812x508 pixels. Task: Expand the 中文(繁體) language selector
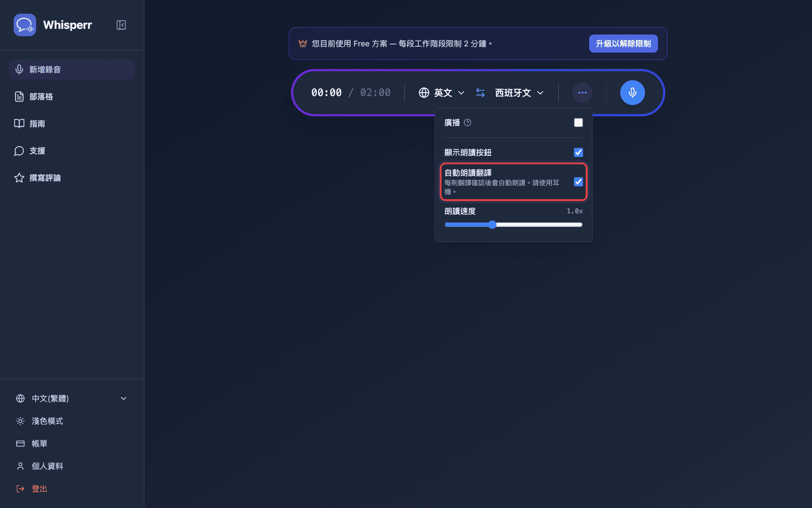pos(72,398)
